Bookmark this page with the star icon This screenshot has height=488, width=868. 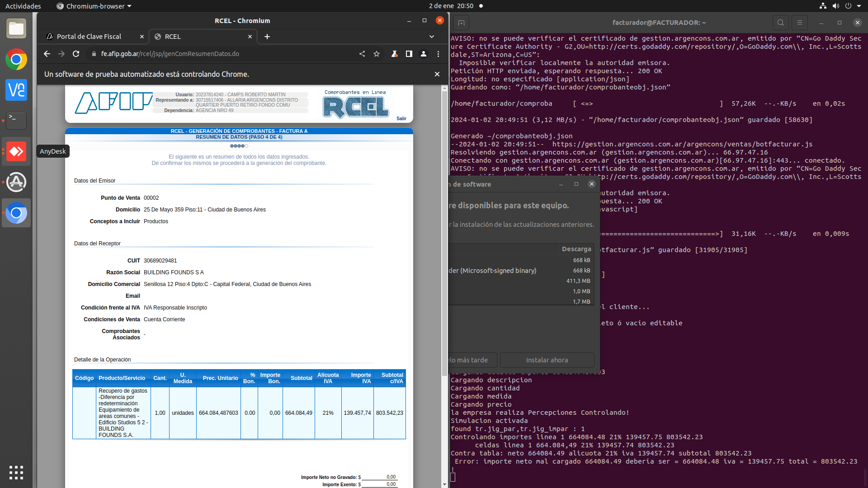click(x=377, y=54)
